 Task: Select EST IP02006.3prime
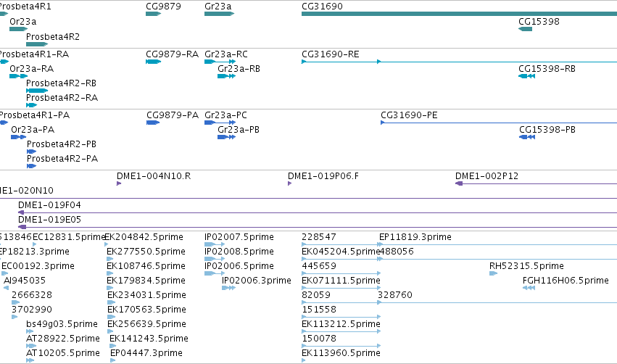click(256, 281)
